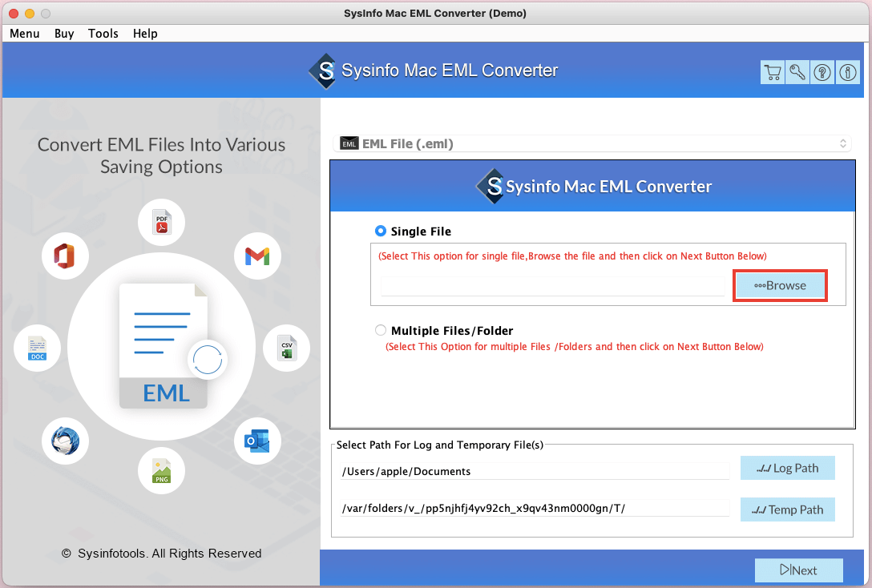Open the Tools menu
The height and width of the screenshot is (588, 872).
coord(103,34)
